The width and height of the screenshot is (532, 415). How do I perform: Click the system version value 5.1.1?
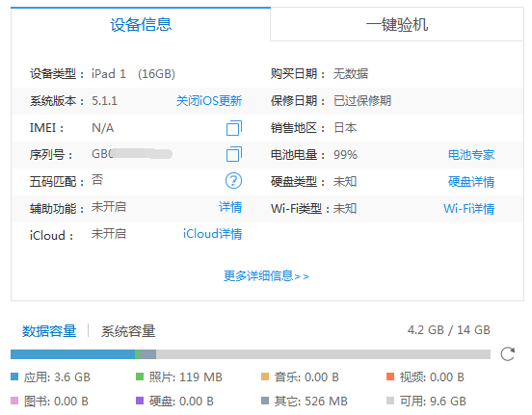tap(104, 101)
